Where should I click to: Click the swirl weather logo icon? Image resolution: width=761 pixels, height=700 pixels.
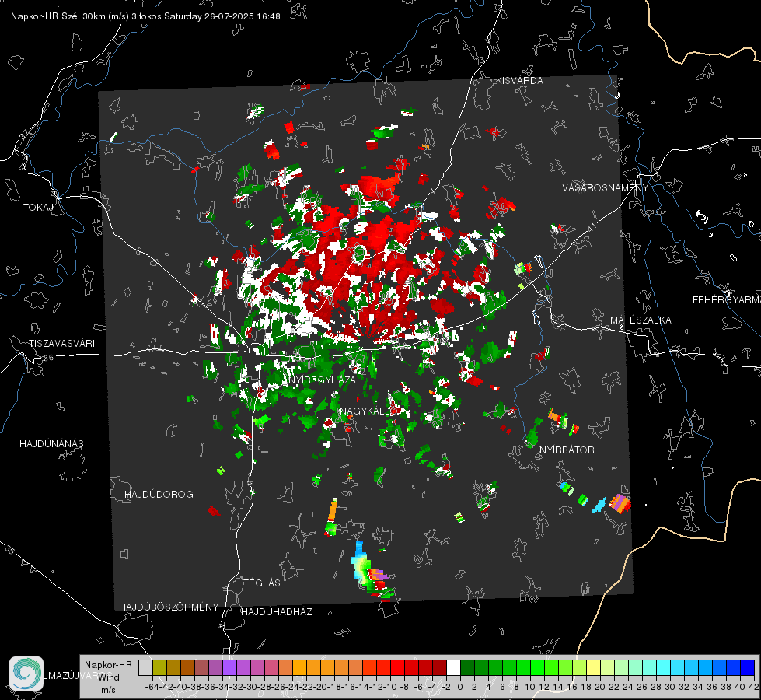[26, 674]
